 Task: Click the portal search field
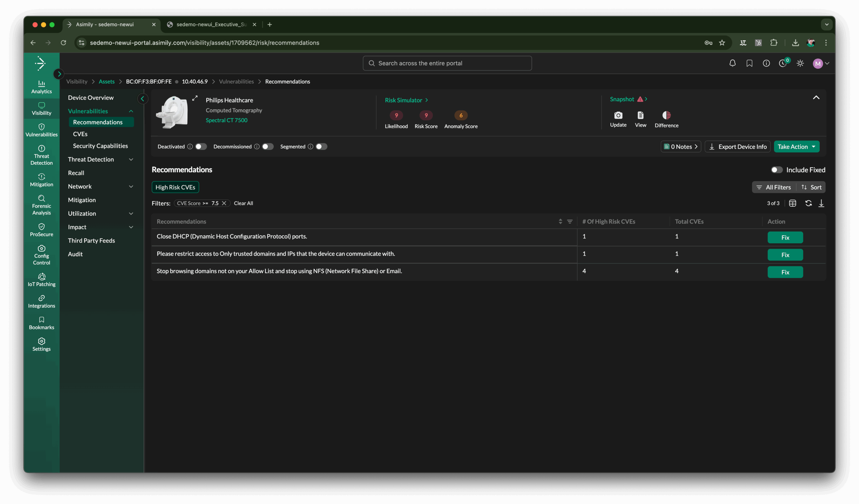[x=447, y=63]
